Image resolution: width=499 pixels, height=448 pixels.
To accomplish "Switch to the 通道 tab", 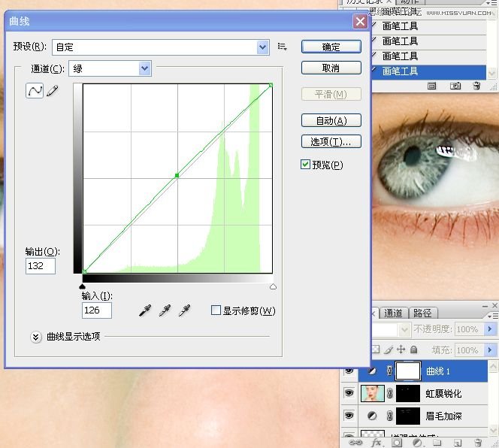I will 393,313.
